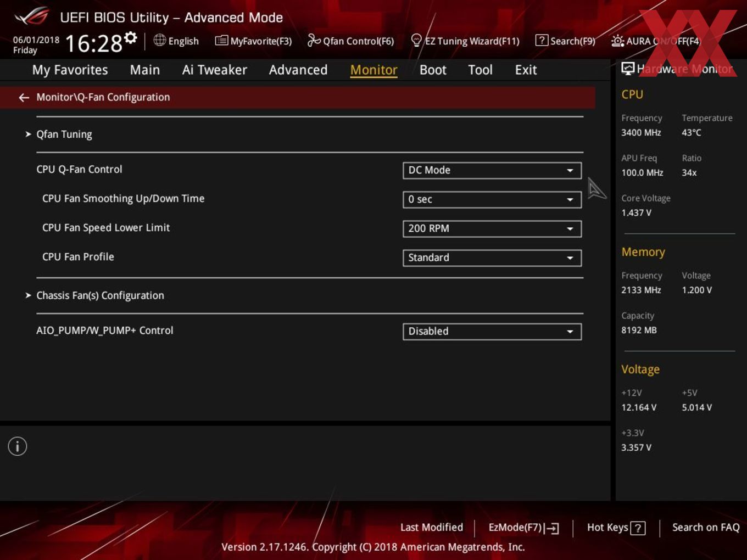Open CPU Q-Fan Control DC Mode dropdown
Viewport: 747px width, 560px height.
492,170
